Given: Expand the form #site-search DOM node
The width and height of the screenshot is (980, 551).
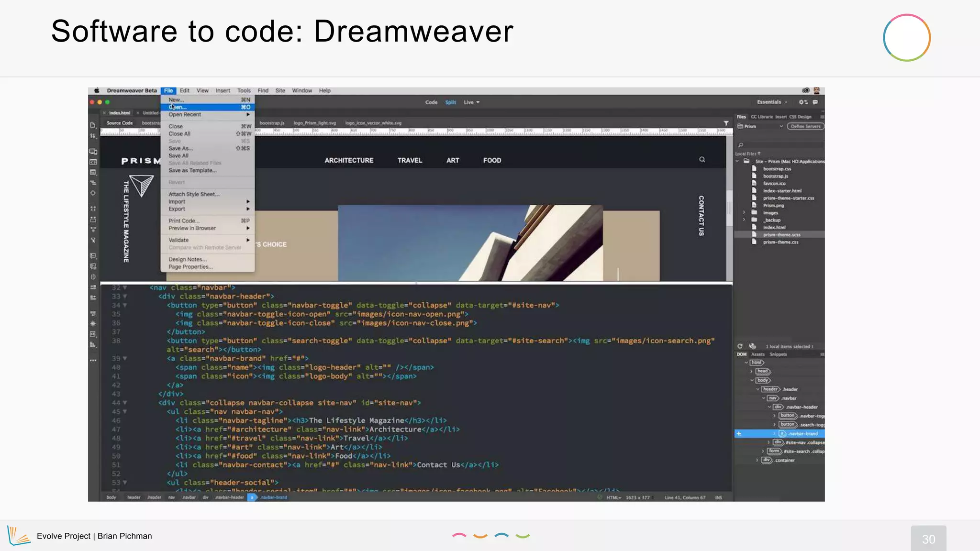Looking at the screenshot, I should (763, 451).
